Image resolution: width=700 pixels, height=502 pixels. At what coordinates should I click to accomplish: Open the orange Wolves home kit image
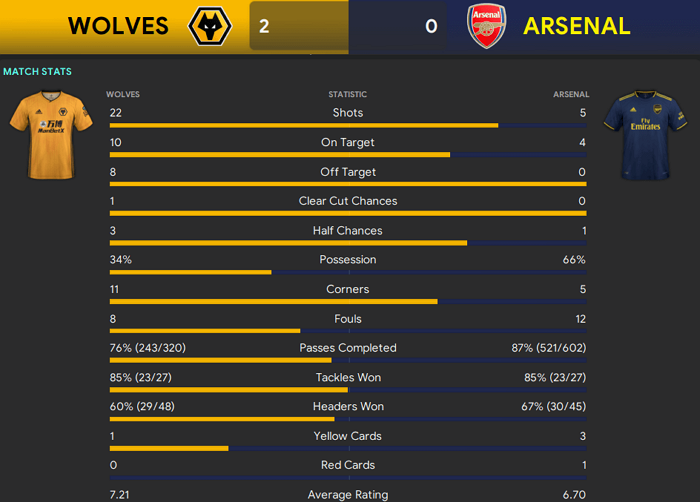pos(51,135)
